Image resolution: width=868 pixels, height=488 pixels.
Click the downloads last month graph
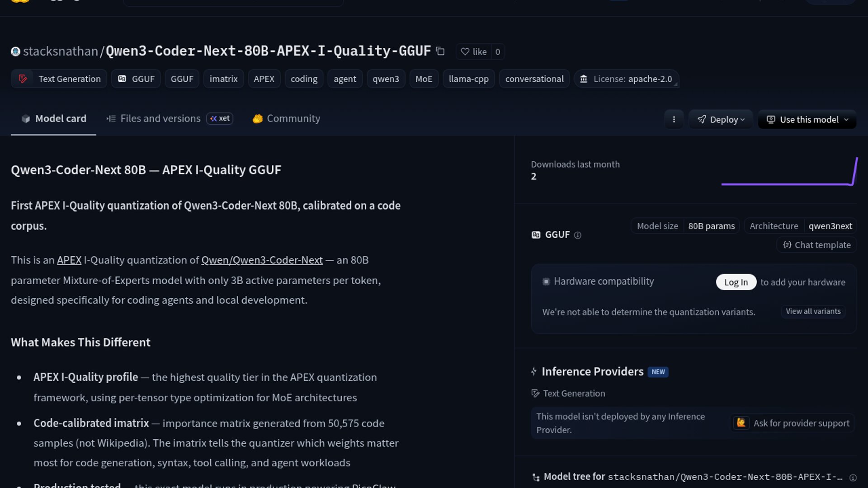tap(789, 172)
